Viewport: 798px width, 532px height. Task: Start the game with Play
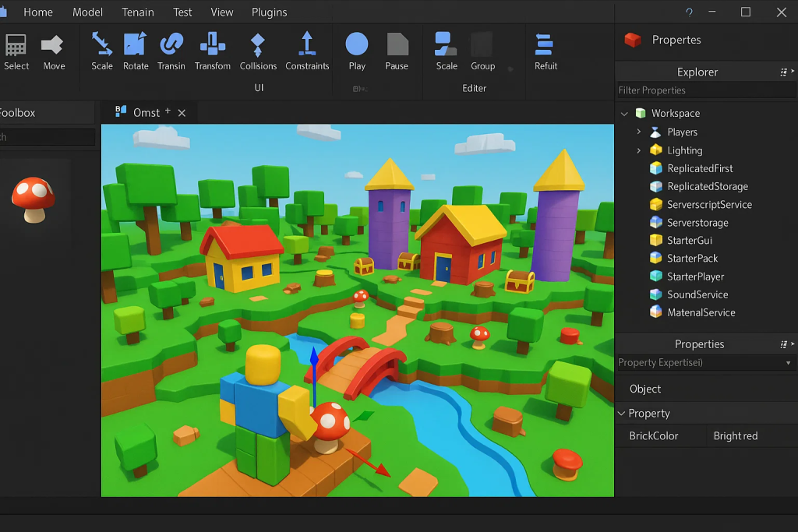click(357, 51)
